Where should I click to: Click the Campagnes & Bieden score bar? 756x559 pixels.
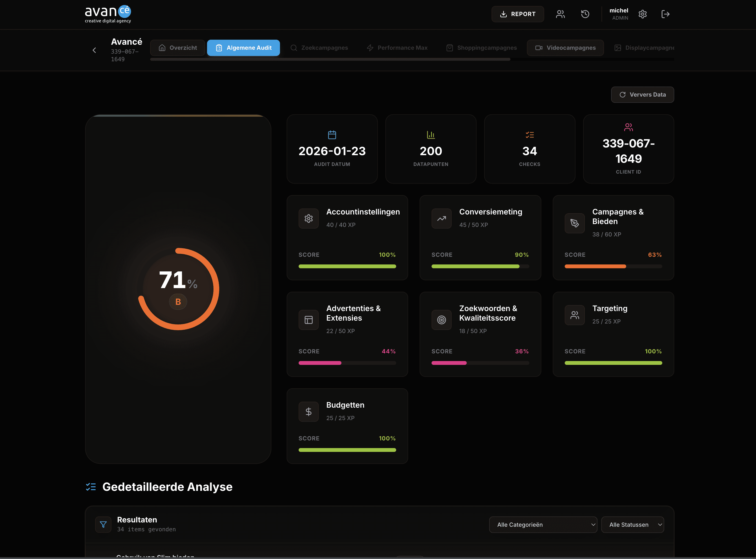[x=613, y=266]
